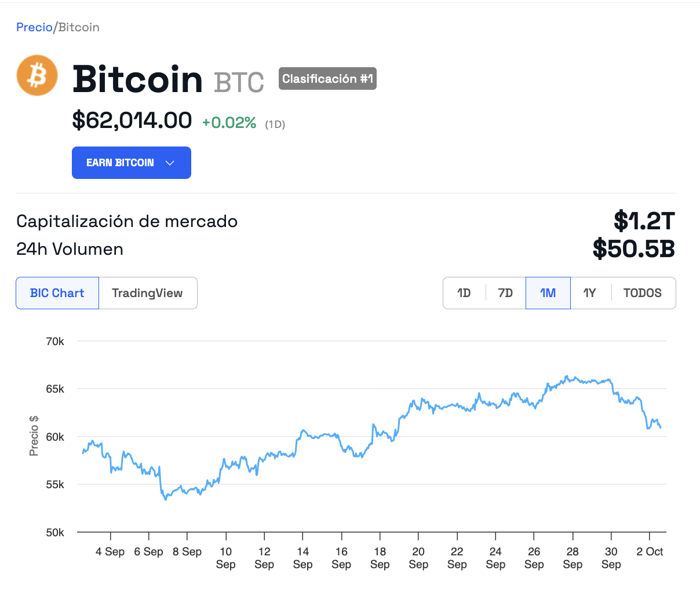This screenshot has width=700, height=593.
Task: Click the Clasificación #1 badge
Action: click(x=327, y=79)
